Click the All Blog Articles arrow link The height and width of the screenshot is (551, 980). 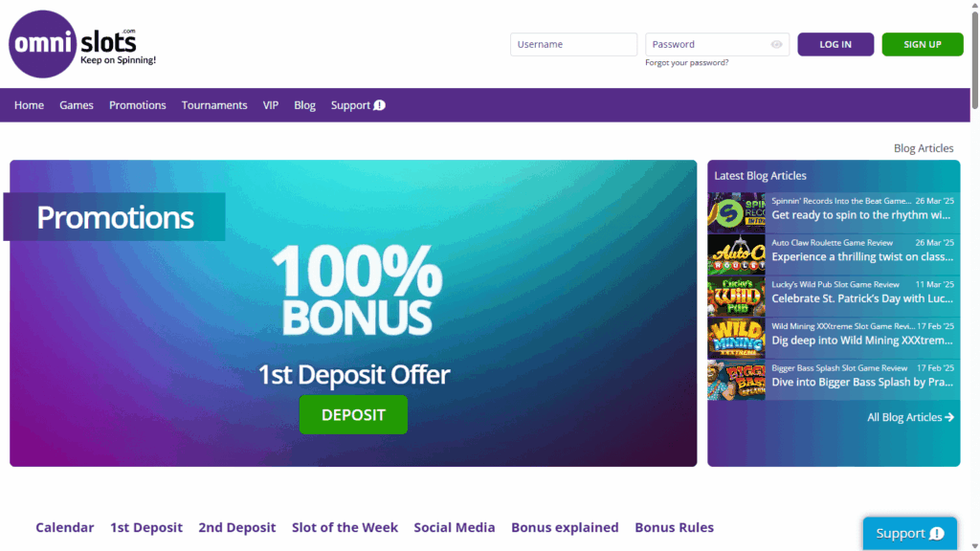coord(910,417)
